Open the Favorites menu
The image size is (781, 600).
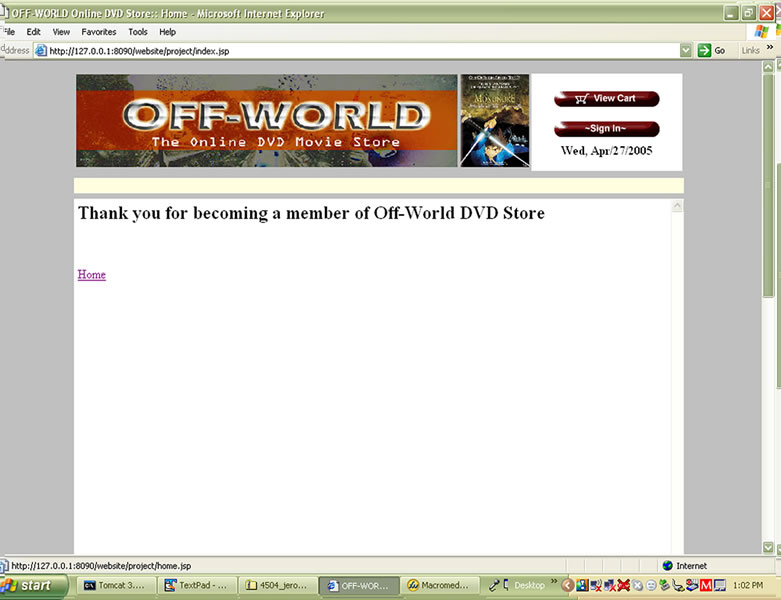99,32
